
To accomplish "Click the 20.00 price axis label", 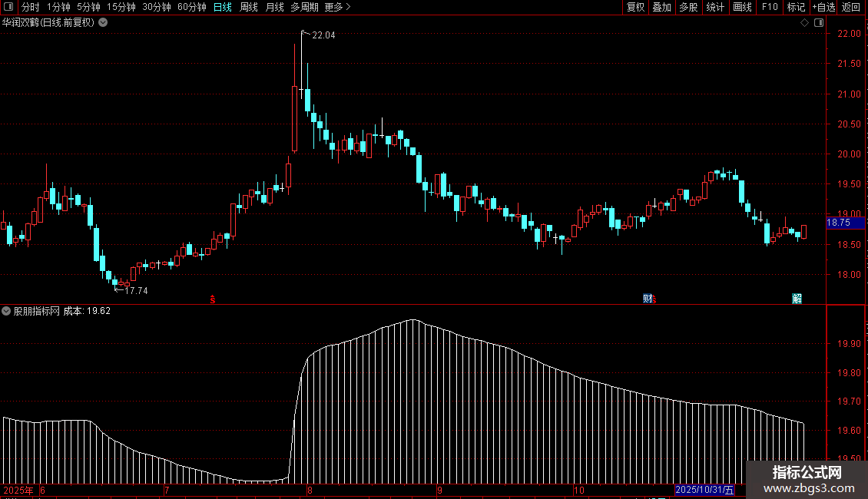I will 849,154.
